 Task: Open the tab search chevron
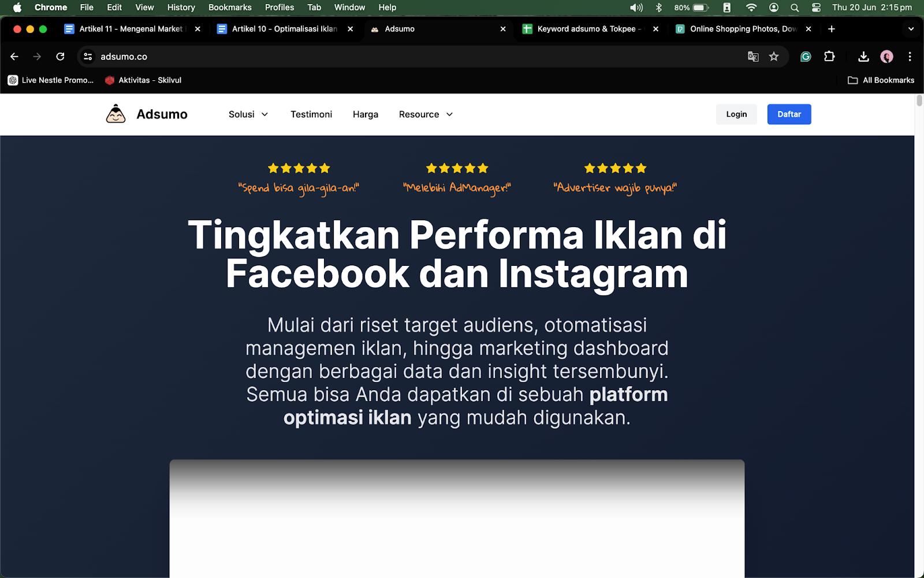click(911, 29)
